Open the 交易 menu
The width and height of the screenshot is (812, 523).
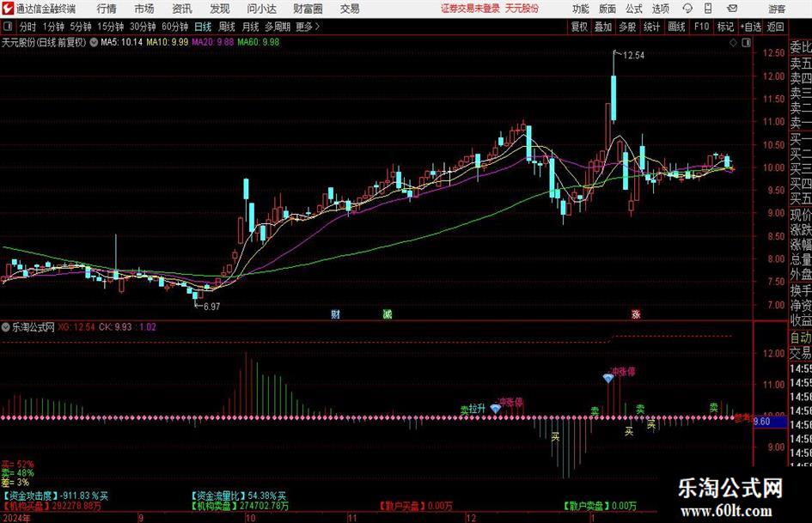click(x=350, y=9)
